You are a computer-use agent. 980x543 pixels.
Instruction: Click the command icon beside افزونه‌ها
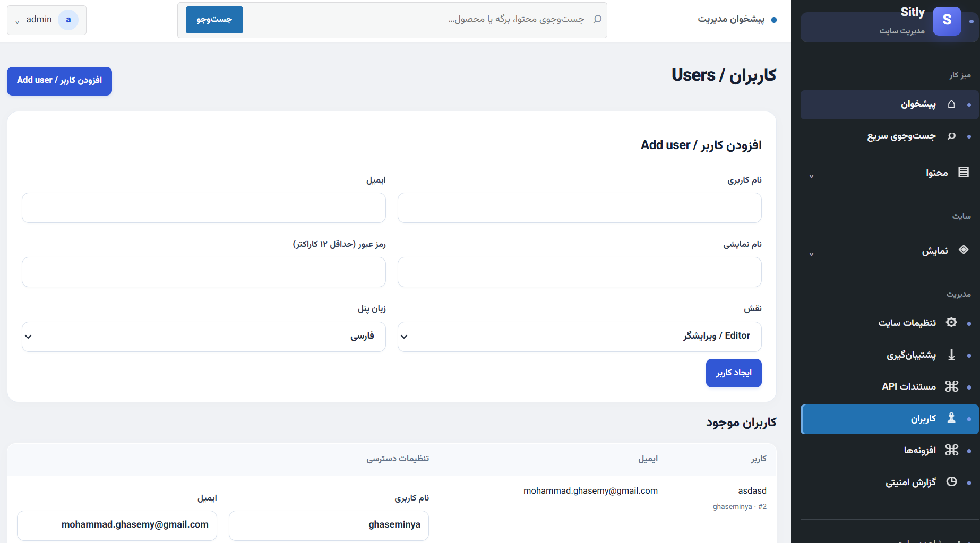click(x=951, y=450)
